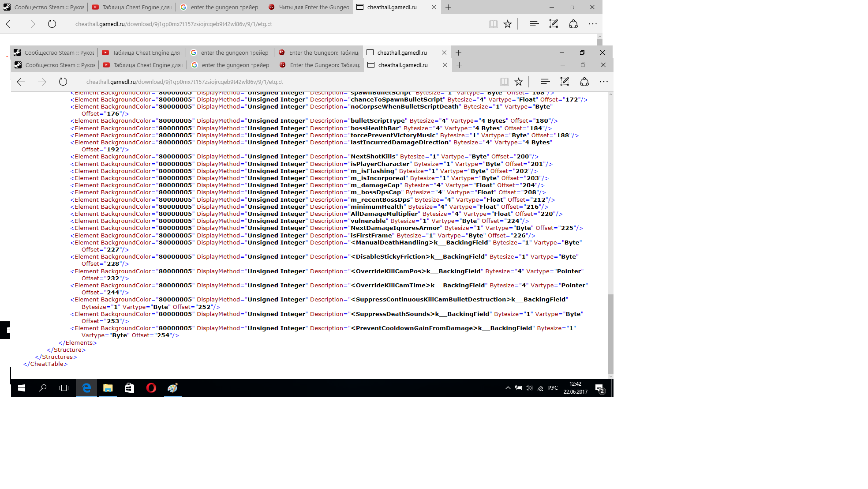Screen dimensions: 868x489
Task: Make a web note from the outermost toolbar
Action: click(x=554, y=24)
